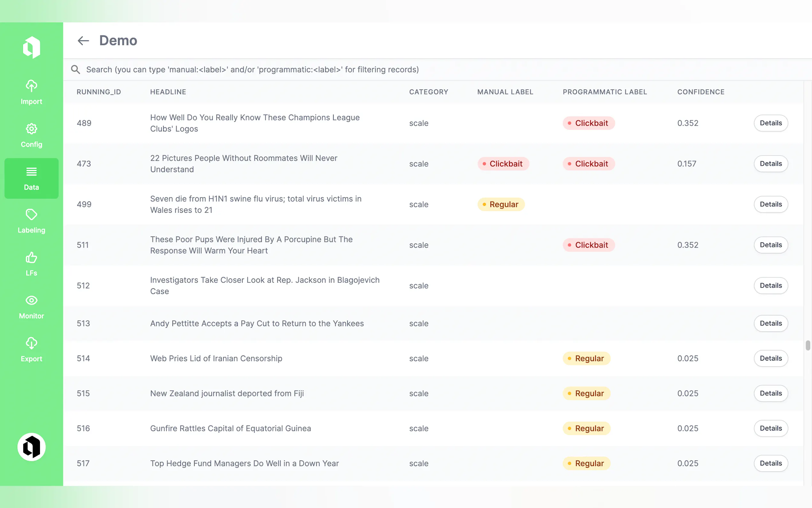The image size is (812, 508).
Task: Click the vertical scrollbar thumb of the table
Action: (x=807, y=345)
